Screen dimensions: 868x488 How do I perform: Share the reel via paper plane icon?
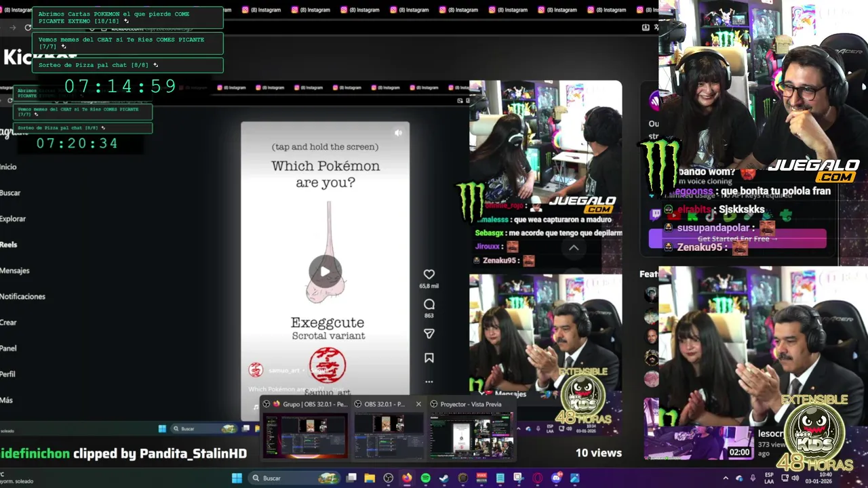(429, 333)
